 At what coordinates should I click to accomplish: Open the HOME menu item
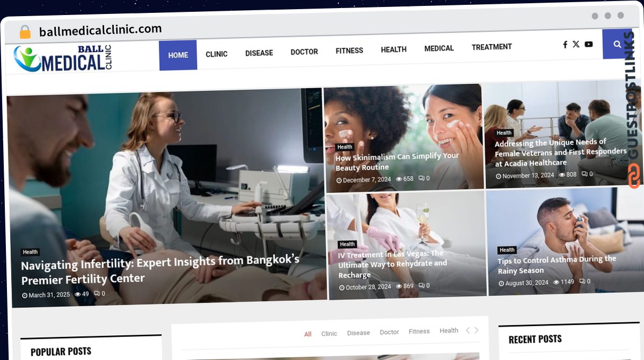(178, 55)
